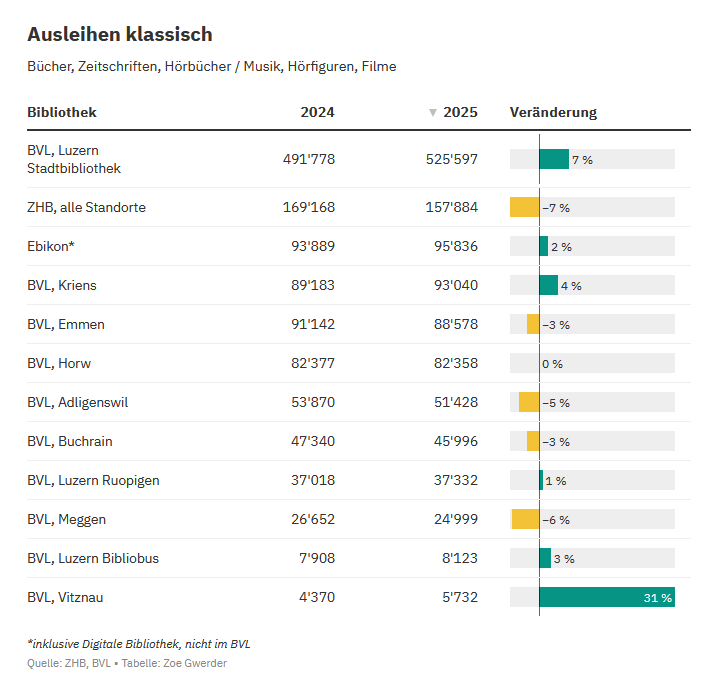
Task: Click the 0 % change cell for Horw
Action: coord(552,363)
